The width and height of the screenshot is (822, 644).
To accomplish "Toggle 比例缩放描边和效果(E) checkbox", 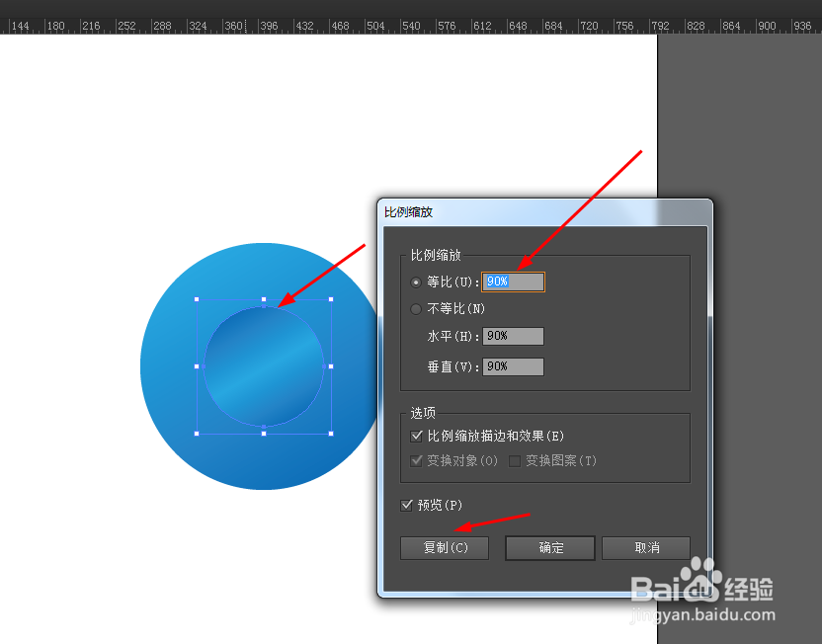I will [417, 436].
